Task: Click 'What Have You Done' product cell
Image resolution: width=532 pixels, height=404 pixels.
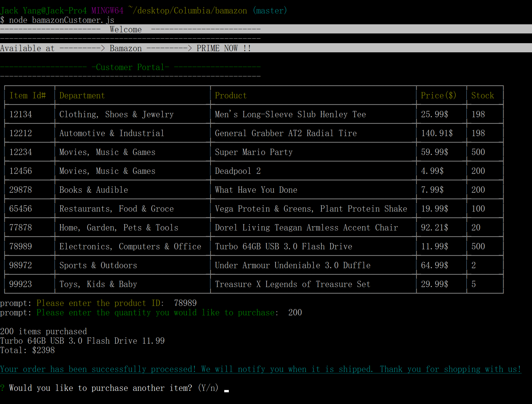Action: click(x=256, y=190)
